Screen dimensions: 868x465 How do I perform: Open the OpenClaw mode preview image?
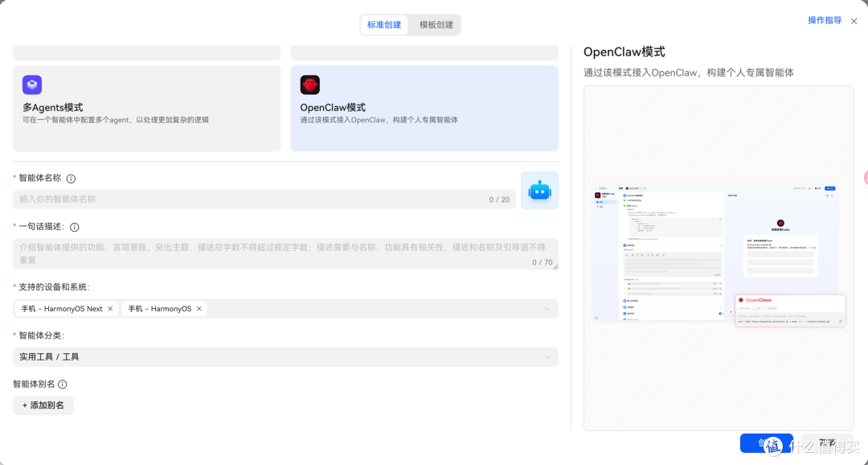pyautogui.click(x=719, y=257)
